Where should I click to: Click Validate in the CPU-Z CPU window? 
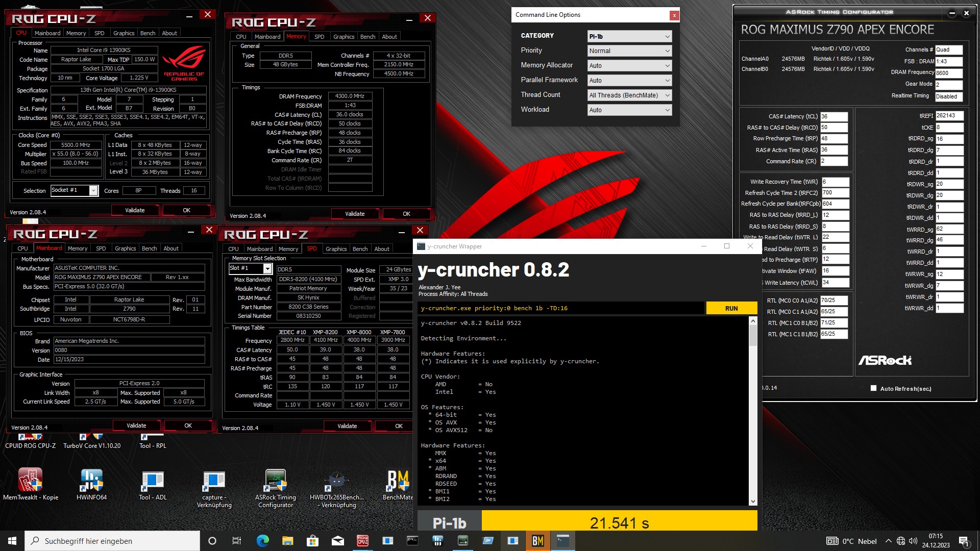point(135,210)
